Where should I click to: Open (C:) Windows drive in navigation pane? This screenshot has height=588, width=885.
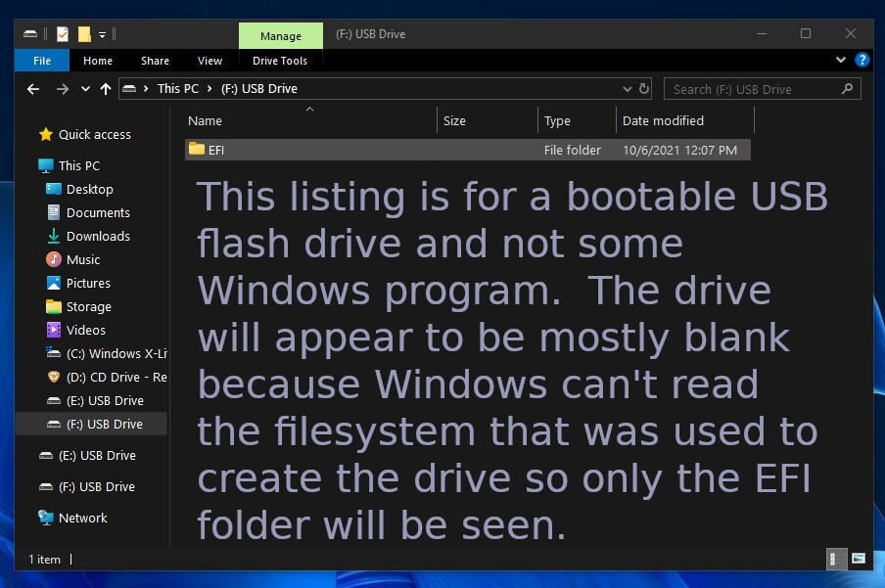point(116,354)
